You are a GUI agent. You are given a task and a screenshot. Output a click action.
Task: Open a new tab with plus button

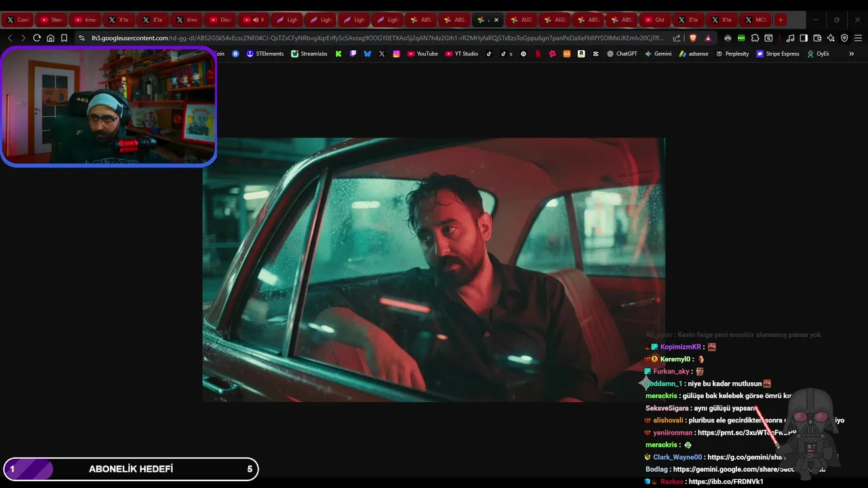click(781, 20)
